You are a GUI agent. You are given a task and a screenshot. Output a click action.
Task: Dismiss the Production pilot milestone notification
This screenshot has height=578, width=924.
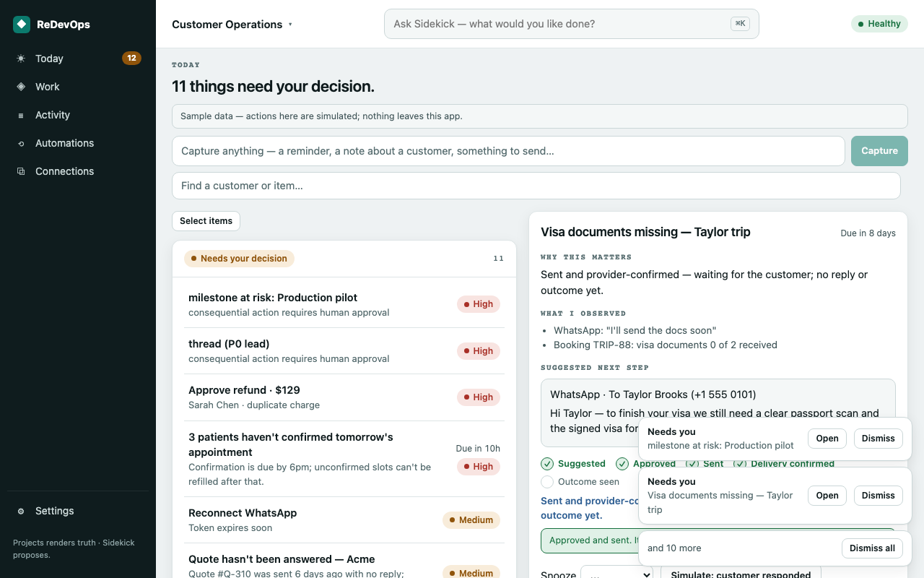(879, 439)
